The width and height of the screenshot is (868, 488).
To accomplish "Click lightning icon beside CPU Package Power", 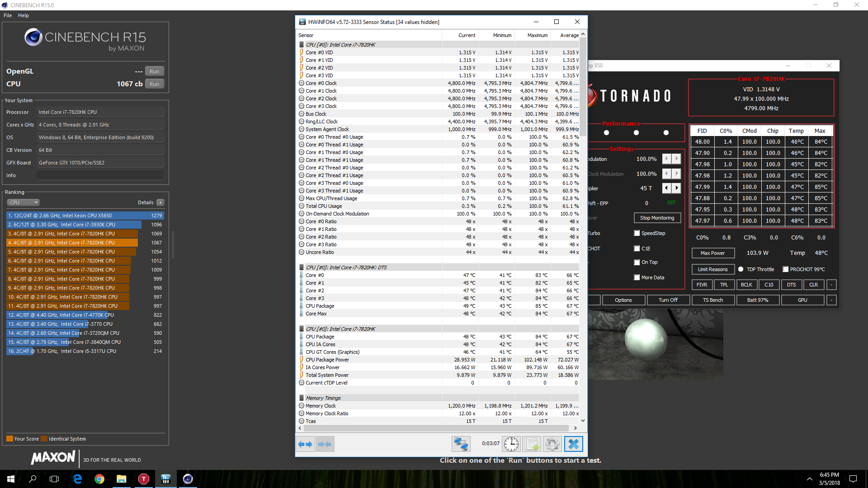I will tap(302, 360).
